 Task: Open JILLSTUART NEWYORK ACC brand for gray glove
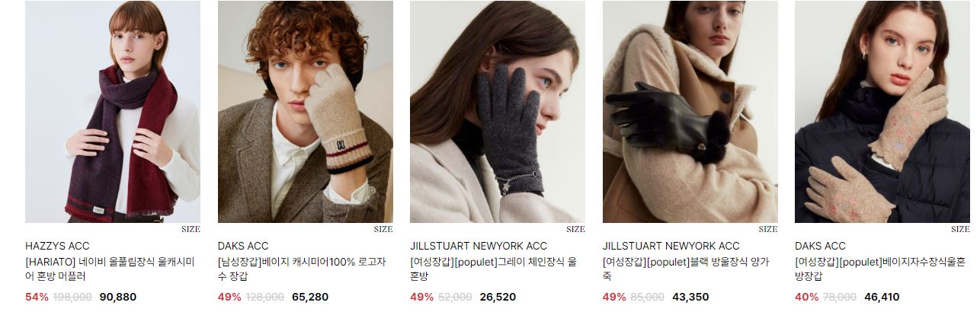[x=479, y=246]
